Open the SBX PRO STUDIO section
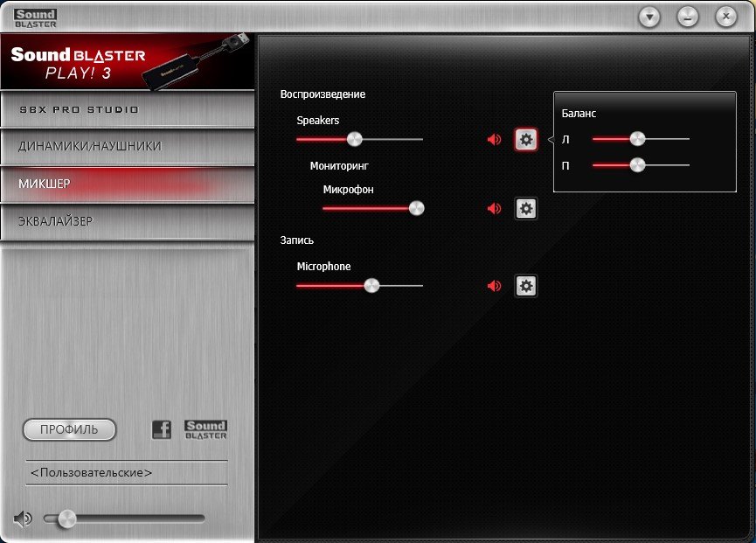This screenshot has height=543, width=756. (x=128, y=109)
